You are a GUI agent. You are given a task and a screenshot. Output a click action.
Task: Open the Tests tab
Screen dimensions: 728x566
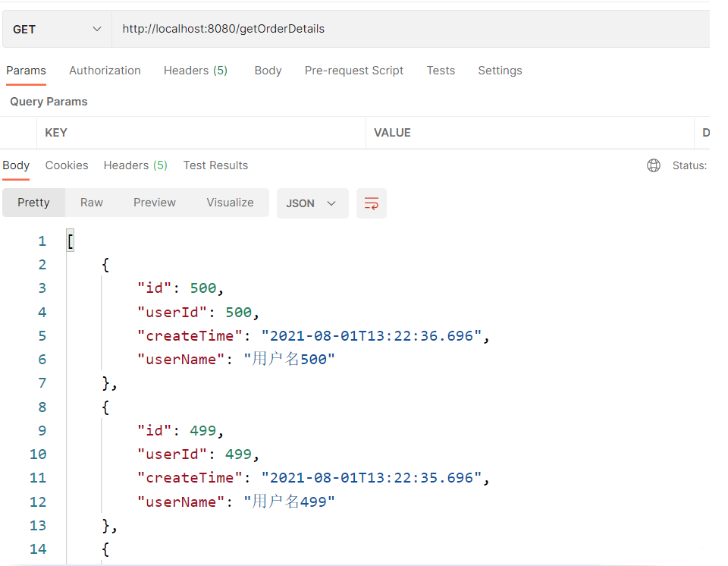point(441,71)
